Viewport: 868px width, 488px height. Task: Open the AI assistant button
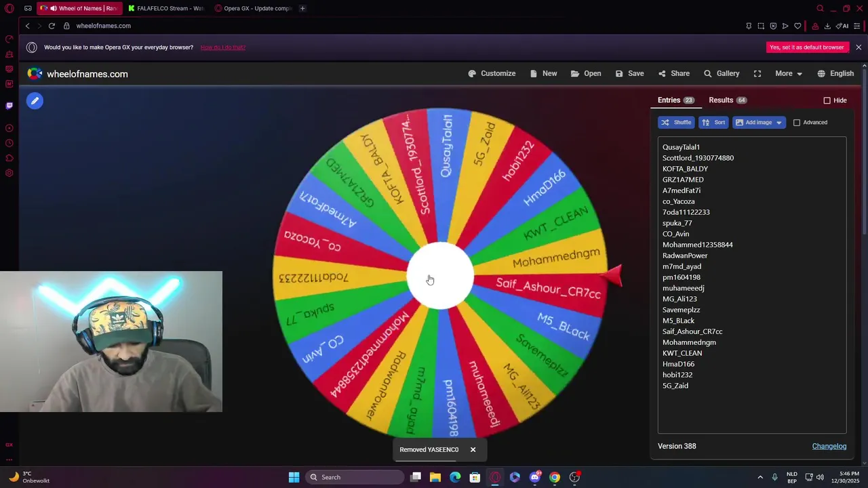click(842, 26)
